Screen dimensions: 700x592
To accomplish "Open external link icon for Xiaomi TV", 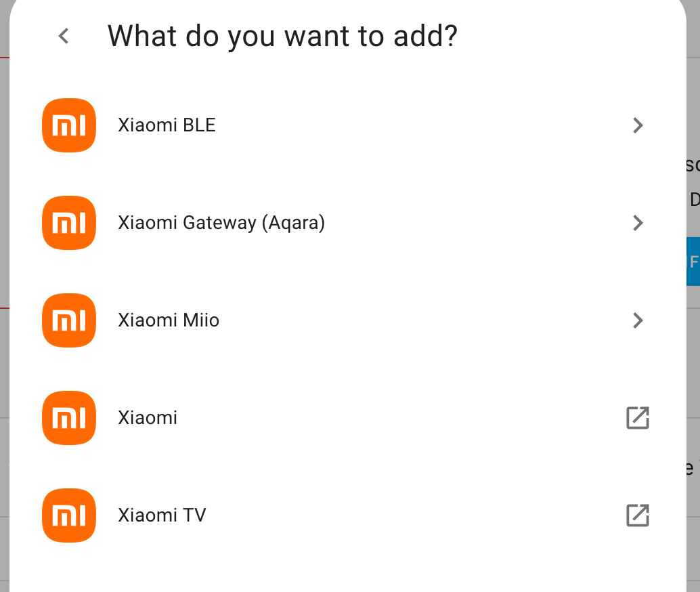I will pos(637,515).
